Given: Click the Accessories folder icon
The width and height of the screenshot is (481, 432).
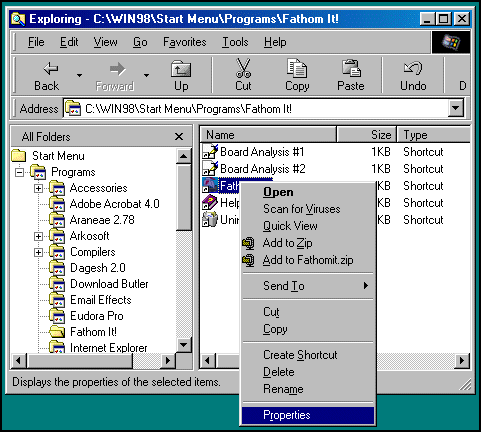Looking at the screenshot, I should click(57, 188).
